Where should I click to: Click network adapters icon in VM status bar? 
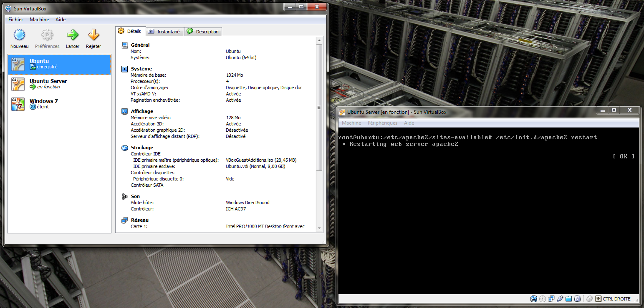coord(551,299)
